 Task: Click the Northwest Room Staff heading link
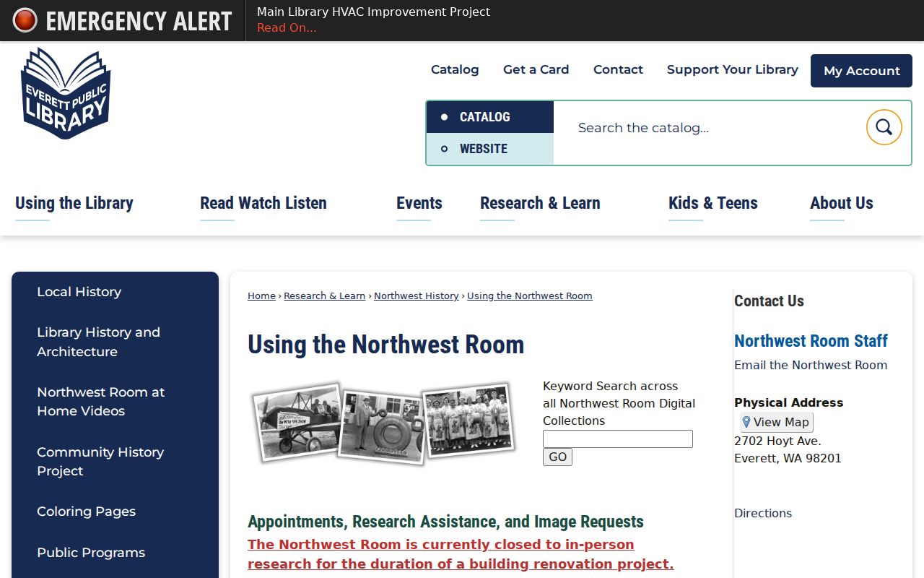pyautogui.click(x=811, y=340)
